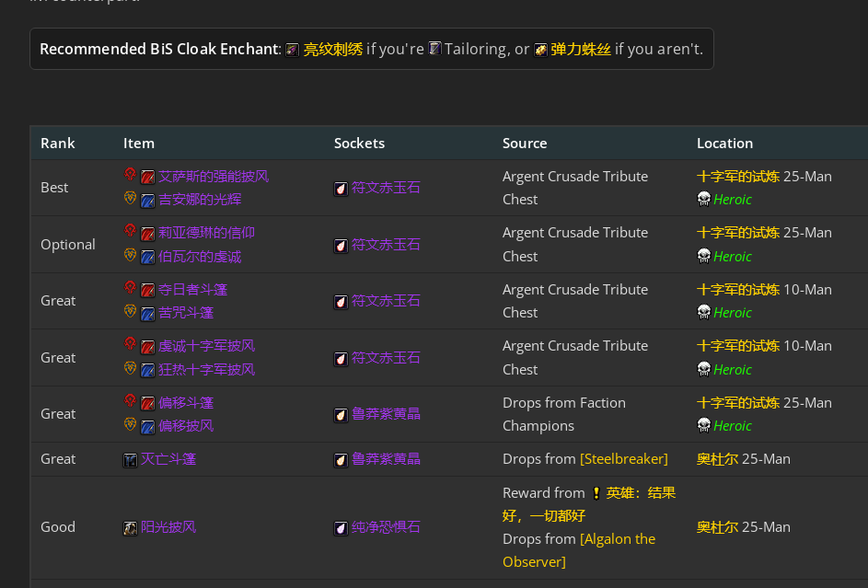The height and width of the screenshot is (588, 868).
Task: Click the gem icon in 莉亚德琳的信仰 row
Action: point(341,246)
